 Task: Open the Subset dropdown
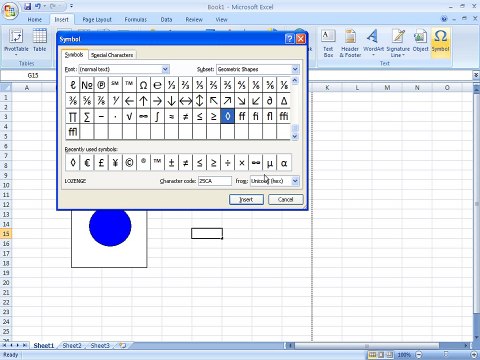tap(295, 69)
